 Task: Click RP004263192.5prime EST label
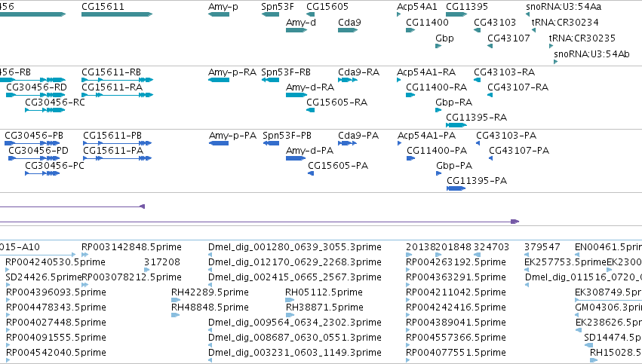pos(456,262)
